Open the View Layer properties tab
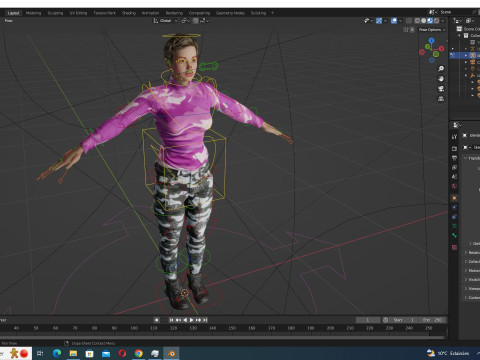The height and width of the screenshot is (360, 480). pos(454,167)
